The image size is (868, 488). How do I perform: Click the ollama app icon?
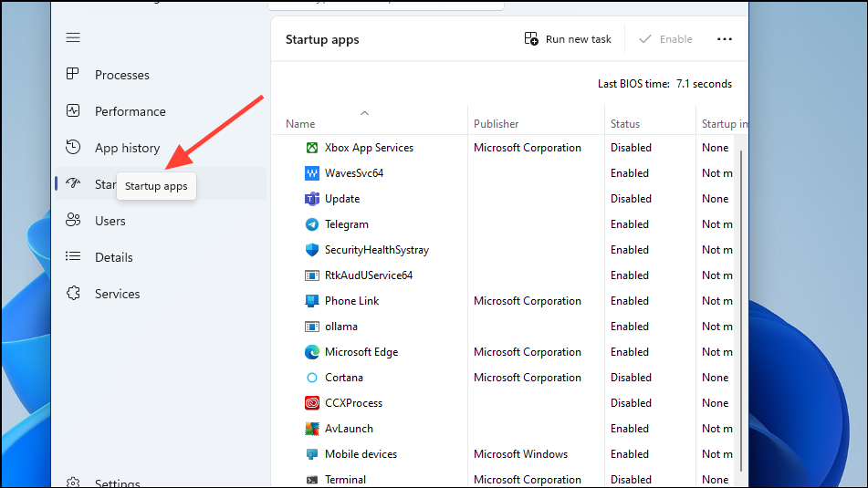[x=312, y=327]
